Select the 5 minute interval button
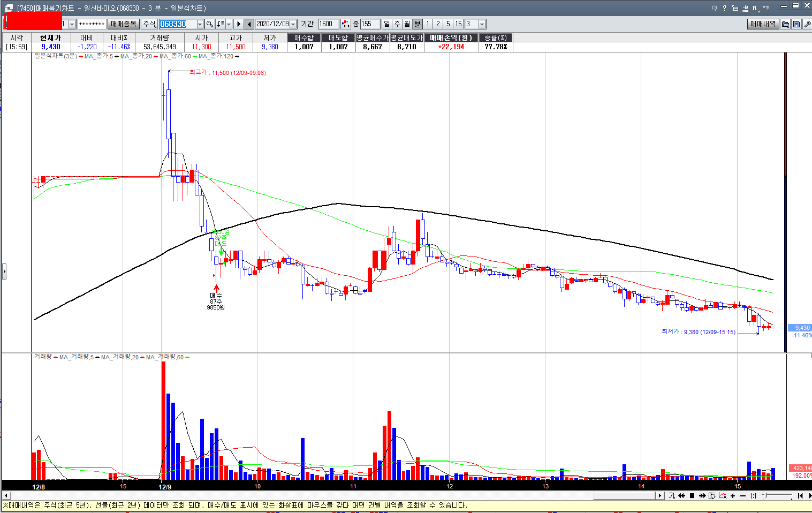The image size is (812, 513). 448,24
